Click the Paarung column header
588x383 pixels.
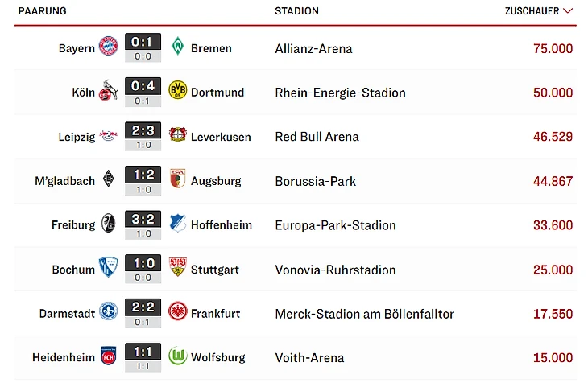pos(43,11)
